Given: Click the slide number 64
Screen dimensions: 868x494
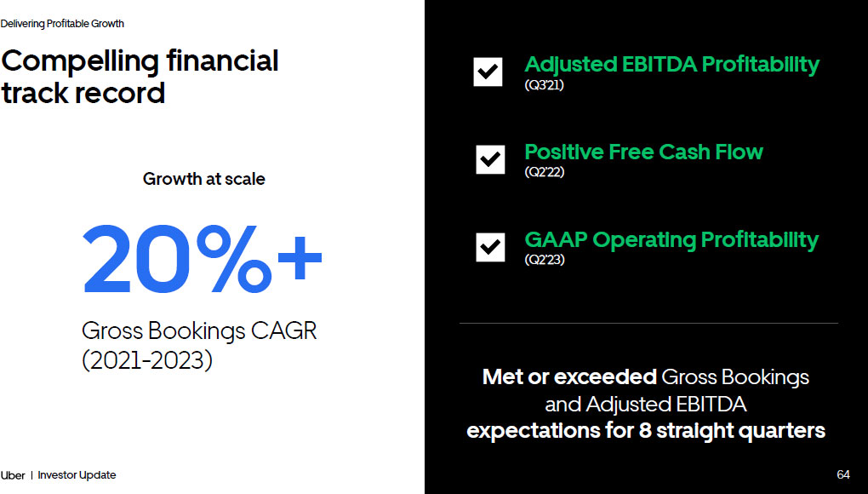Looking at the screenshot, I should pos(843,474).
